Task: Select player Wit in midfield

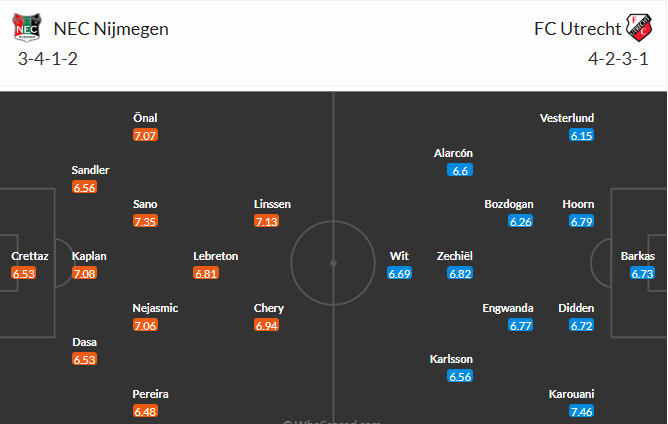Action: click(x=399, y=256)
